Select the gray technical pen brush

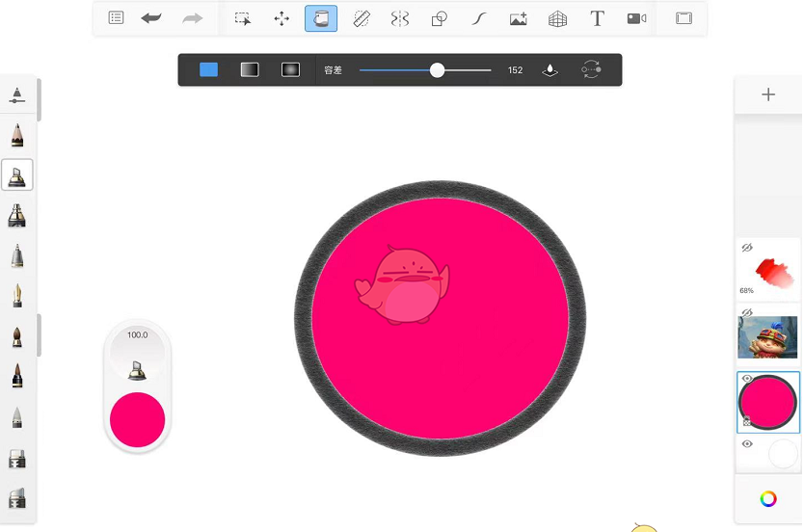pos(17,255)
